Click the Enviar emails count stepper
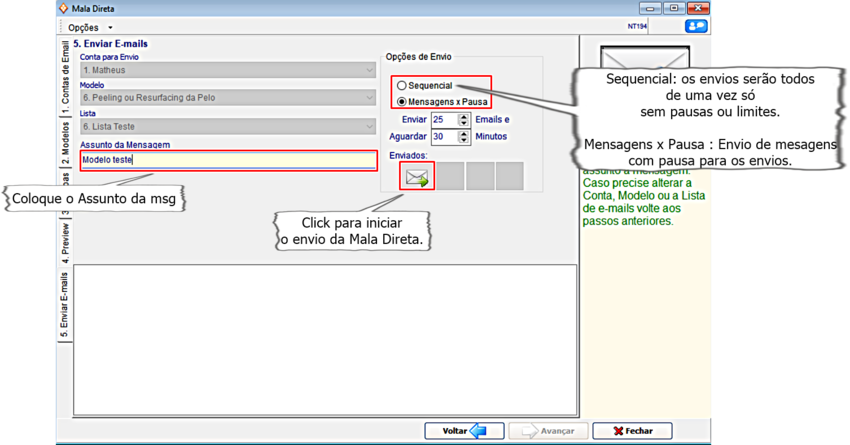This screenshot has height=445, width=850. (463, 120)
